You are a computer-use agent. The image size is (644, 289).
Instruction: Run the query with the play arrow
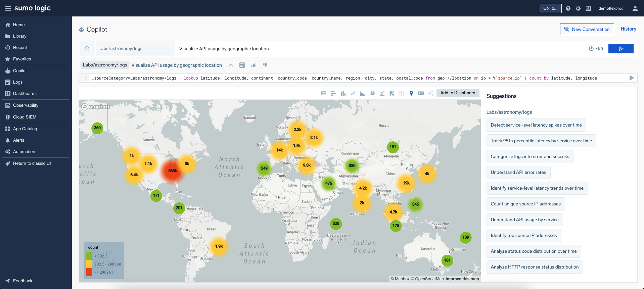(632, 78)
